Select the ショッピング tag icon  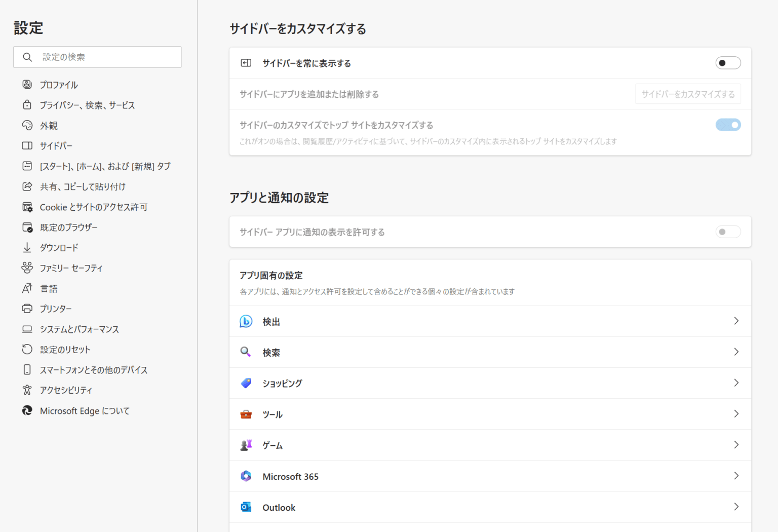pos(246,383)
